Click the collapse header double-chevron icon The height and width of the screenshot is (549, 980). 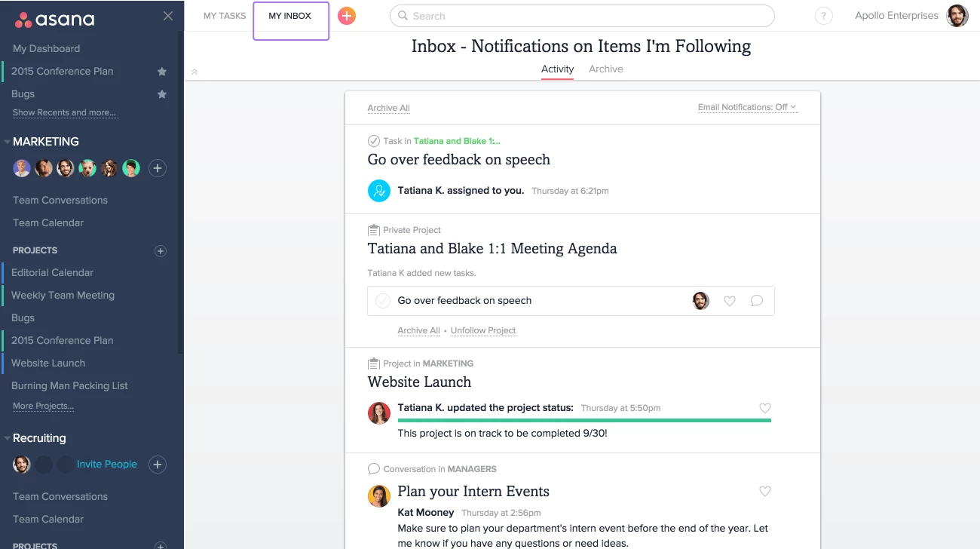[x=194, y=72]
